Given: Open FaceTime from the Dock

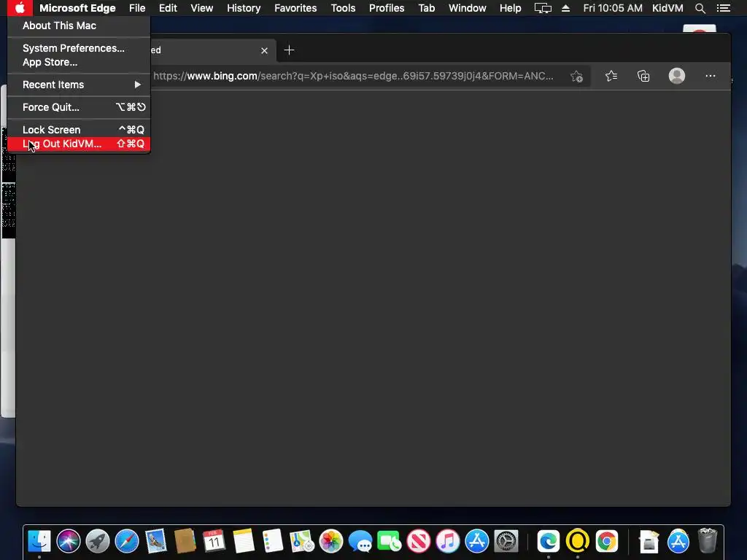Looking at the screenshot, I should pos(390,541).
